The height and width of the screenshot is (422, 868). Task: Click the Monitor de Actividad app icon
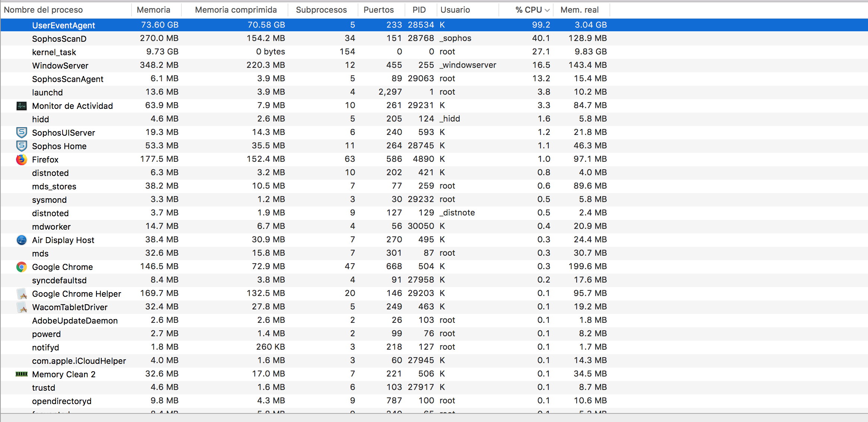pyautogui.click(x=22, y=106)
